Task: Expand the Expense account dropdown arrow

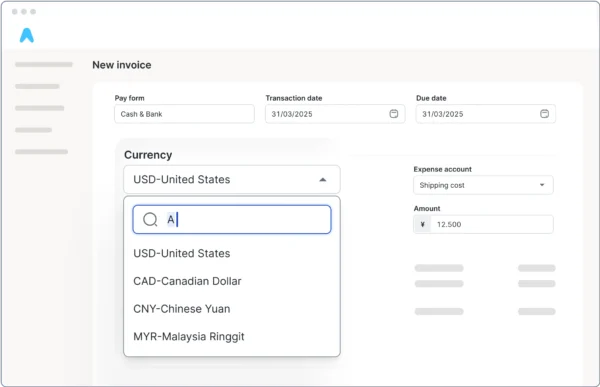Action: pyautogui.click(x=542, y=185)
